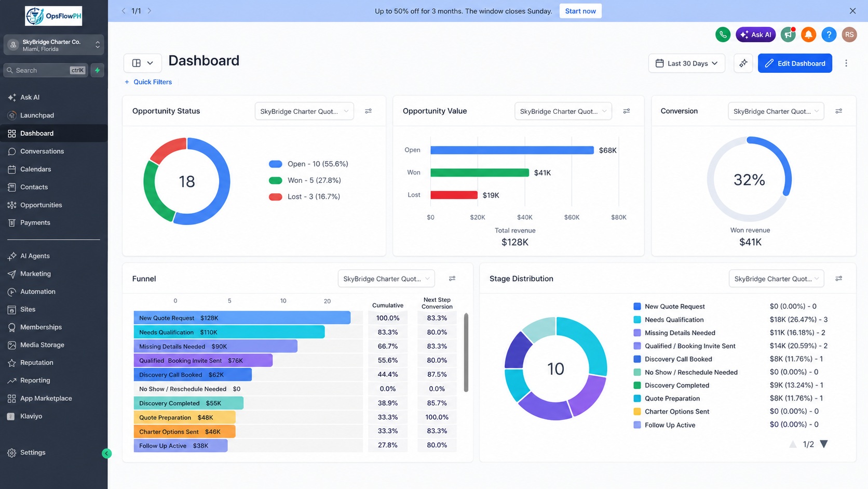Toggle the Won legend color swatch
868x489 pixels.
(275, 180)
